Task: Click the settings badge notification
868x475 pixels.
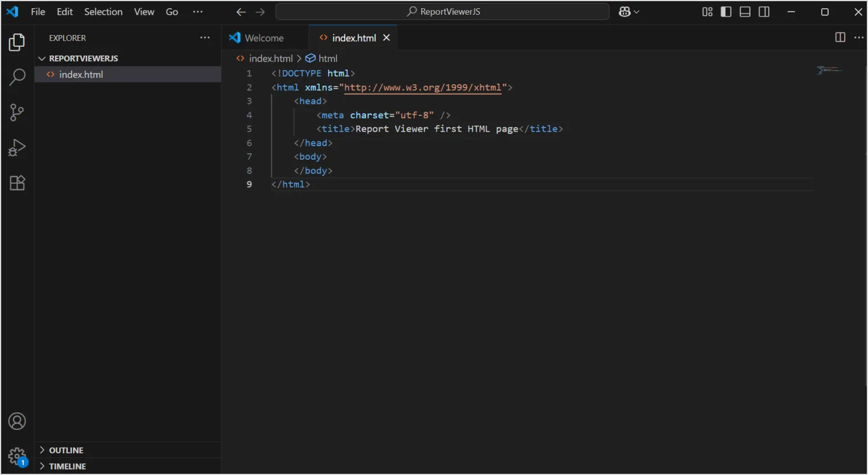Action: tap(23, 462)
